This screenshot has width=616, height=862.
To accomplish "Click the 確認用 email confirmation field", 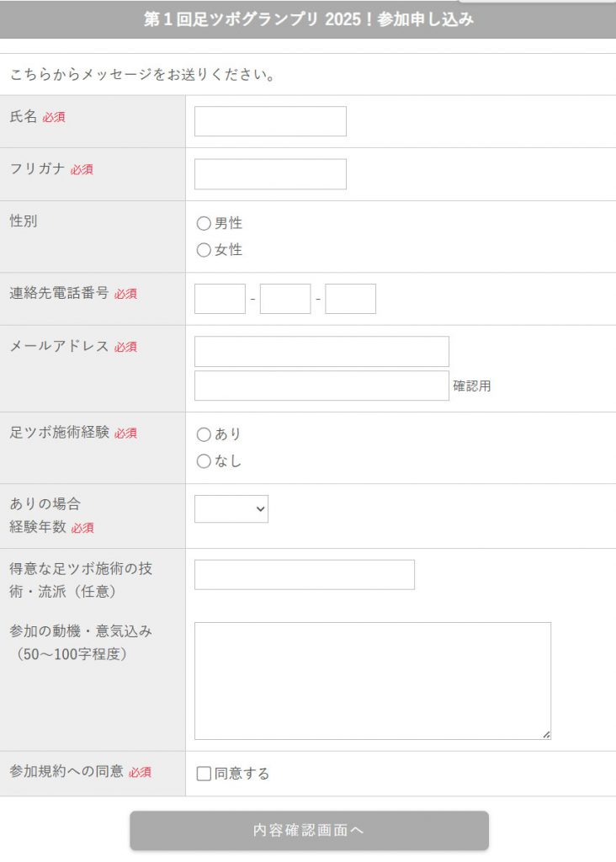I will [321, 385].
